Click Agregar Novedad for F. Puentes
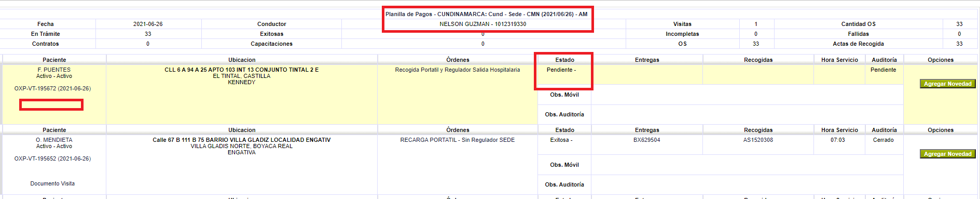 (947, 84)
